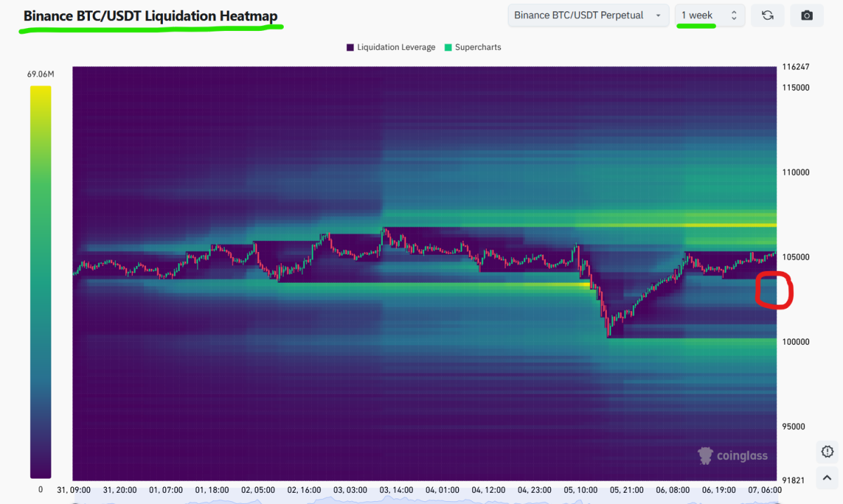
Task: Click the 07, 06:00 time axis label
Action: 764,490
